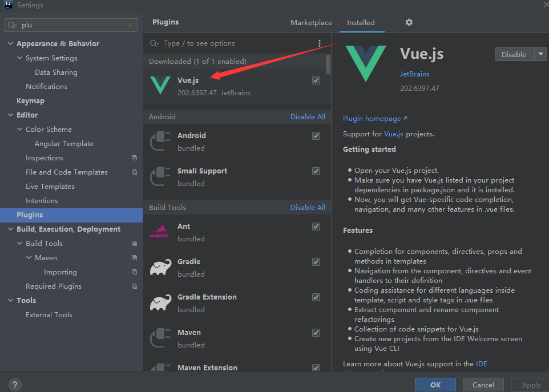Screen dimensions: 549x392
Task: Toggle the Ant plugin checkbox
Action: [316, 227]
